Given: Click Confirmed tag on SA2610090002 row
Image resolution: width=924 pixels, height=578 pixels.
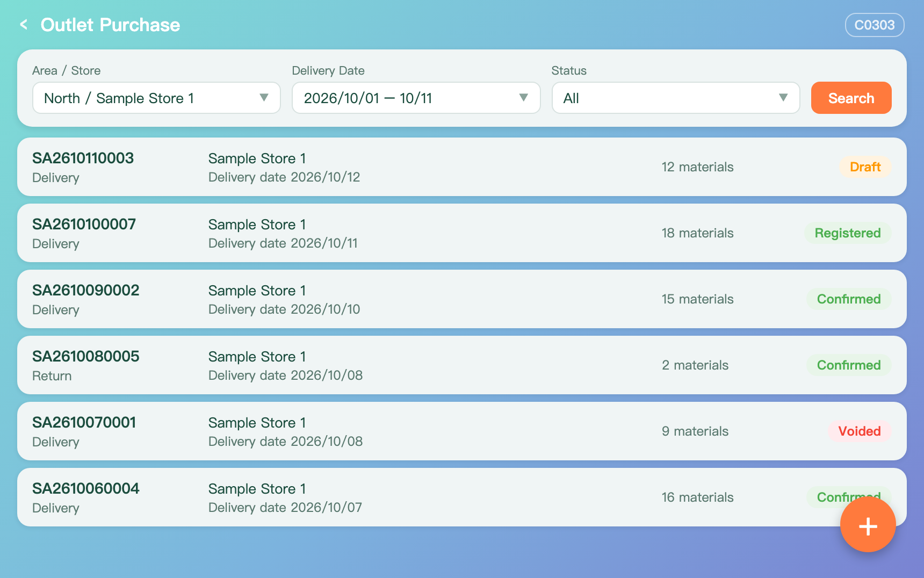Looking at the screenshot, I should click(x=849, y=299).
